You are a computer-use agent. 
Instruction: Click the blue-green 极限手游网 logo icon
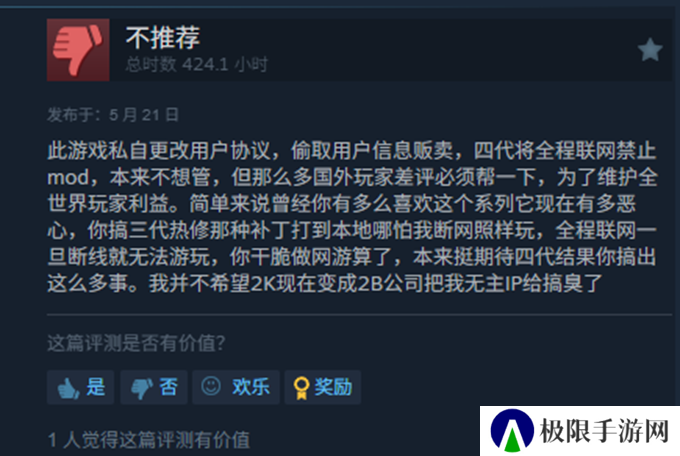(512, 430)
